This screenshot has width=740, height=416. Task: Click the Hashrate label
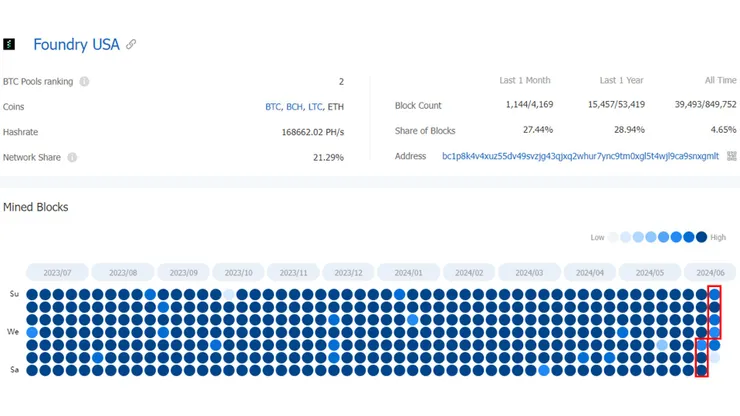(x=20, y=132)
